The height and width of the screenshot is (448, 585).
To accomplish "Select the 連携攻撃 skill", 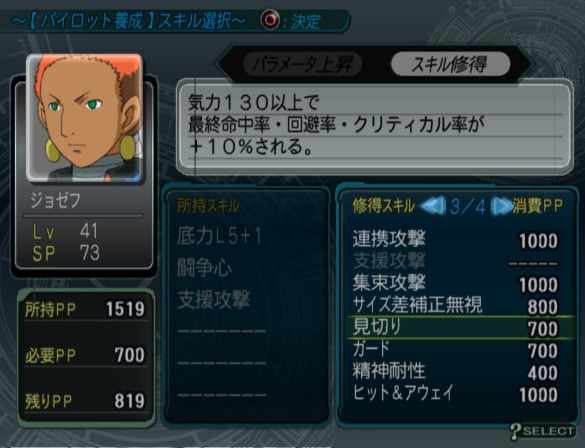I will coord(456,239).
